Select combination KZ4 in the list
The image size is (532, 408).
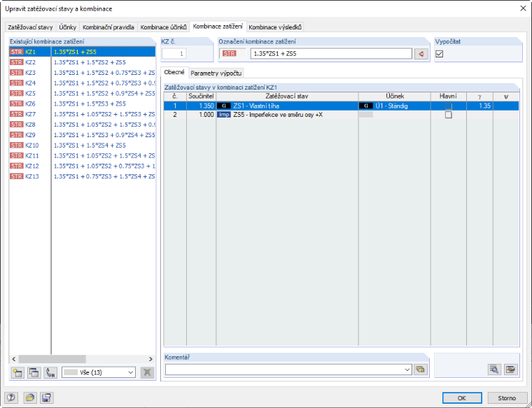click(83, 83)
